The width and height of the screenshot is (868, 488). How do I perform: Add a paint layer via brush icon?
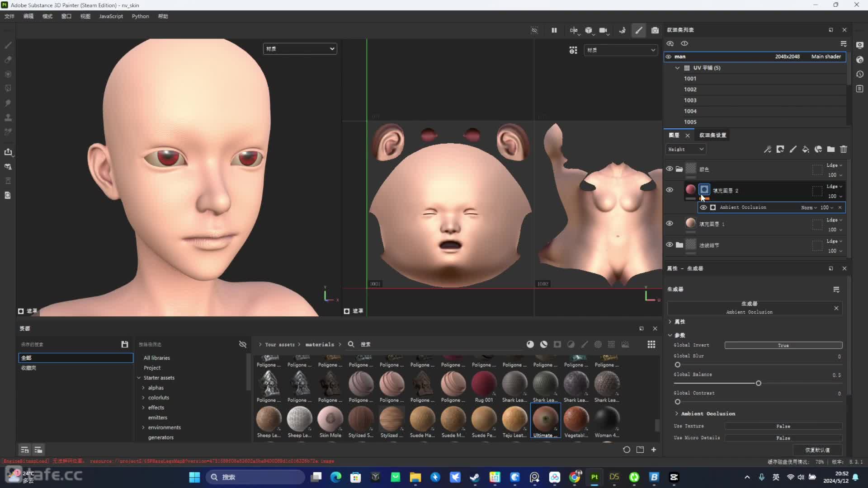tap(793, 149)
